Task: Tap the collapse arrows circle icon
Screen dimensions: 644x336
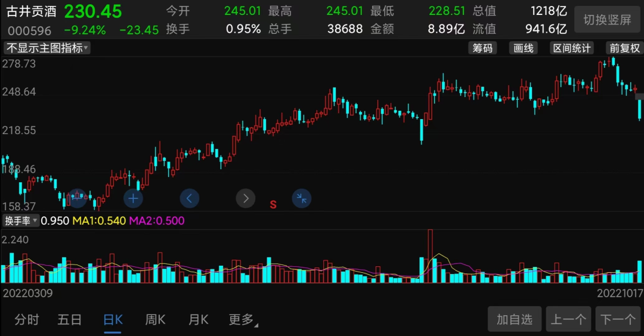Action: (302, 198)
